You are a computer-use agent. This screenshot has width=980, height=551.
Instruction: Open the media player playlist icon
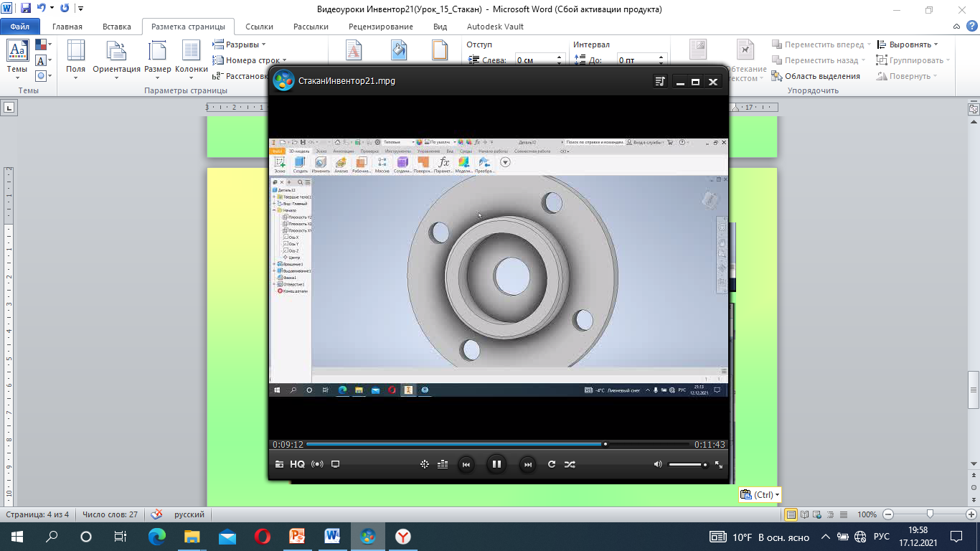[x=661, y=82]
